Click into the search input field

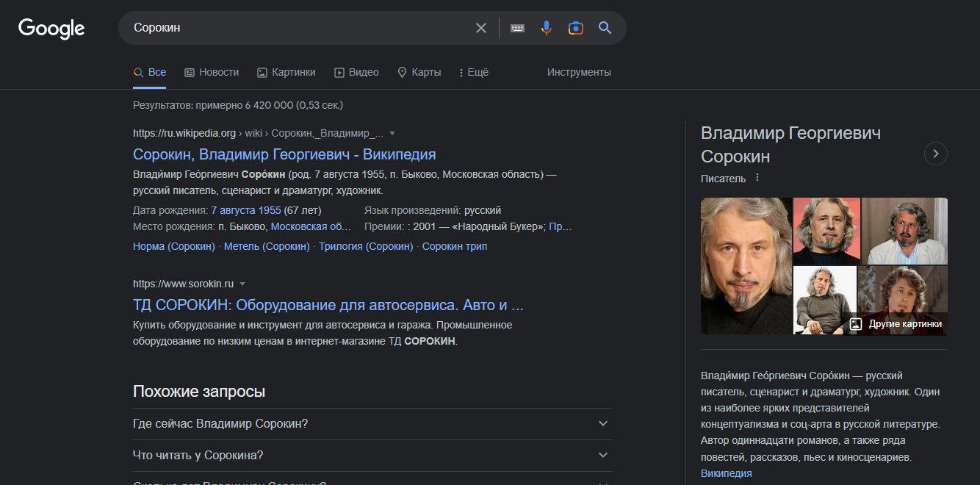(x=294, y=28)
